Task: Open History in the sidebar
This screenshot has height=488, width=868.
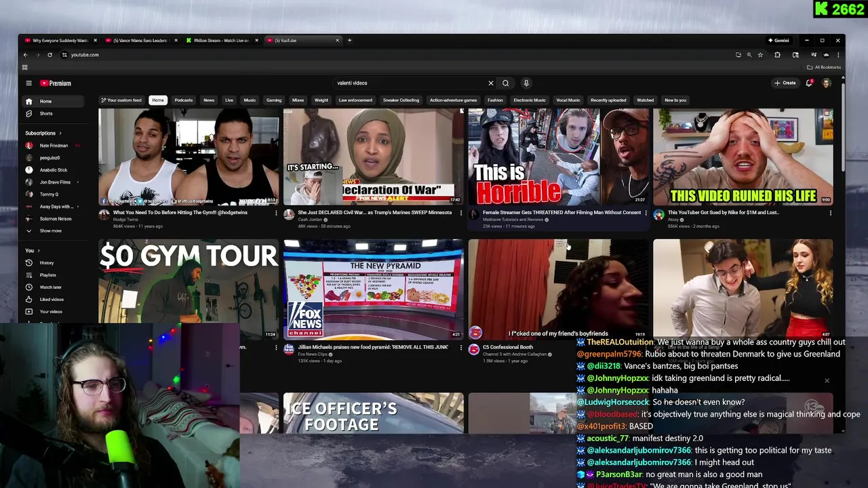Action: click(x=53, y=263)
